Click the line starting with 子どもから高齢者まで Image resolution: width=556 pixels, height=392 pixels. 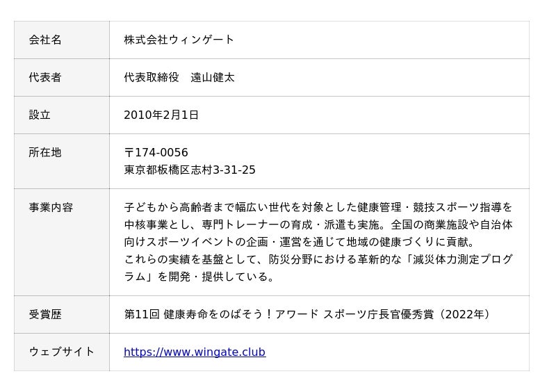[318, 208]
